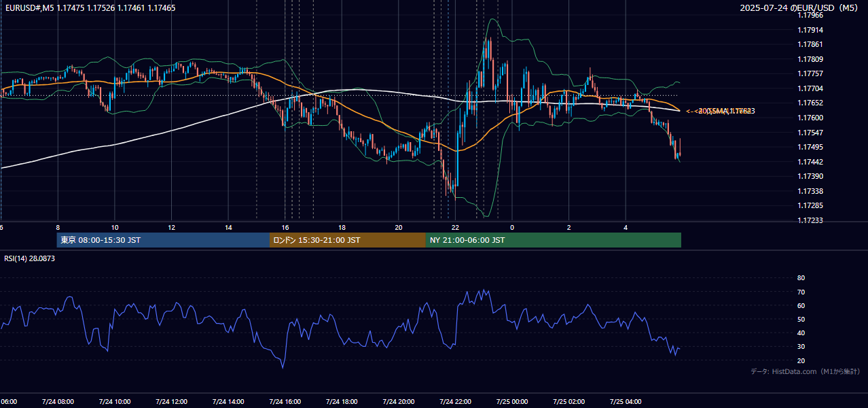Click the 7/24 20:00 bottom axis label
The height and width of the screenshot is (408, 868).
tap(399, 401)
